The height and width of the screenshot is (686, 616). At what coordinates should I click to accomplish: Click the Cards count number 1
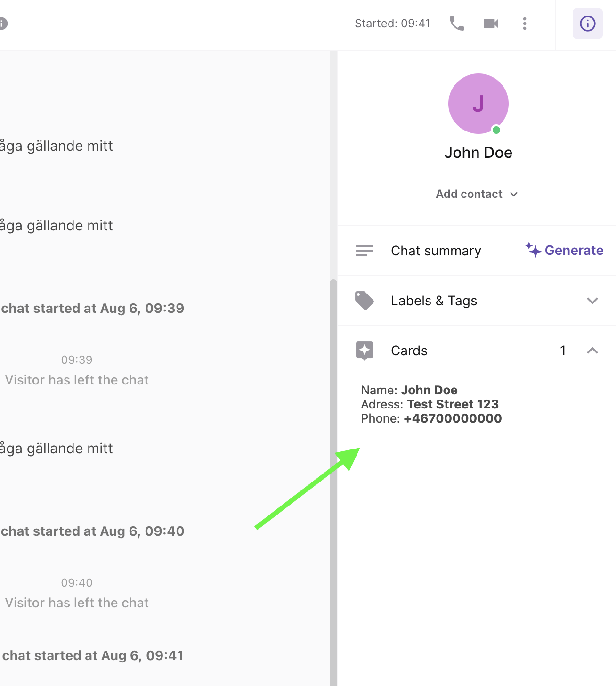(x=562, y=351)
